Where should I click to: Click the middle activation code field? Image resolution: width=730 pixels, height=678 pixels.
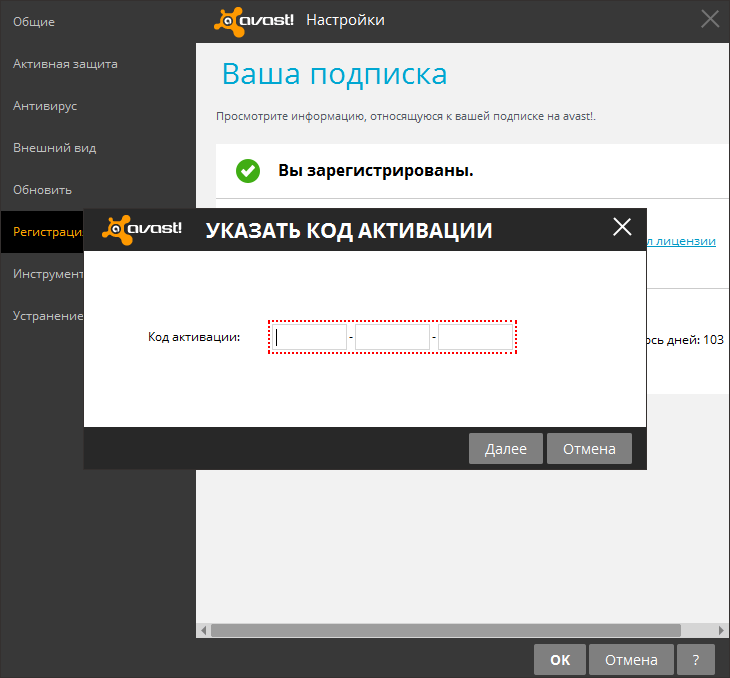coord(392,337)
